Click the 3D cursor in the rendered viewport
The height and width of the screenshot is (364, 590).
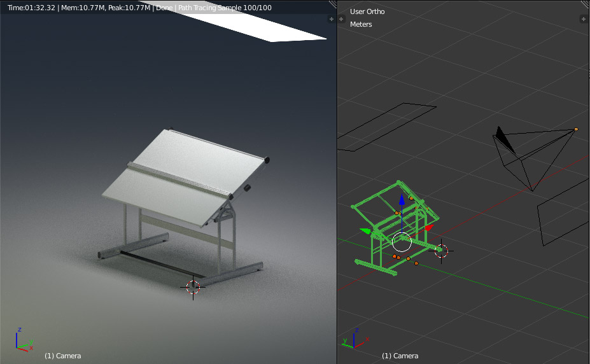coord(193,287)
